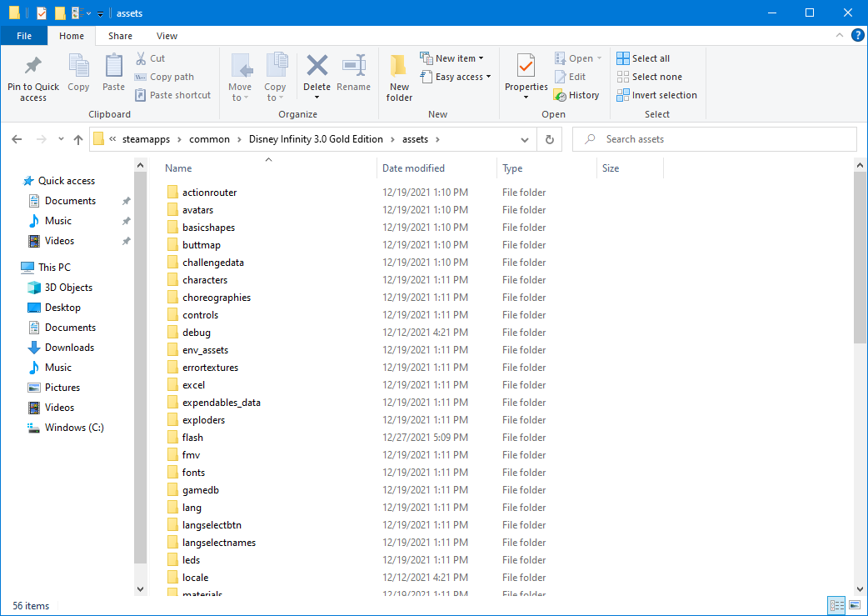The width and height of the screenshot is (868, 616).
Task: Select This PC in sidebar
Action: [x=45, y=267]
